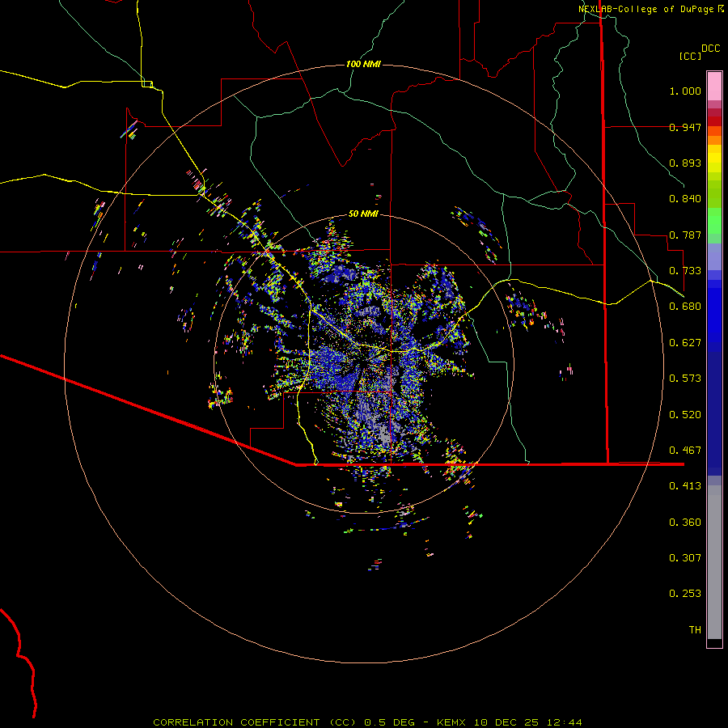Screen dimensions: 728x728
Task: Click the 0.733 scale value
Action: [685, 271]
